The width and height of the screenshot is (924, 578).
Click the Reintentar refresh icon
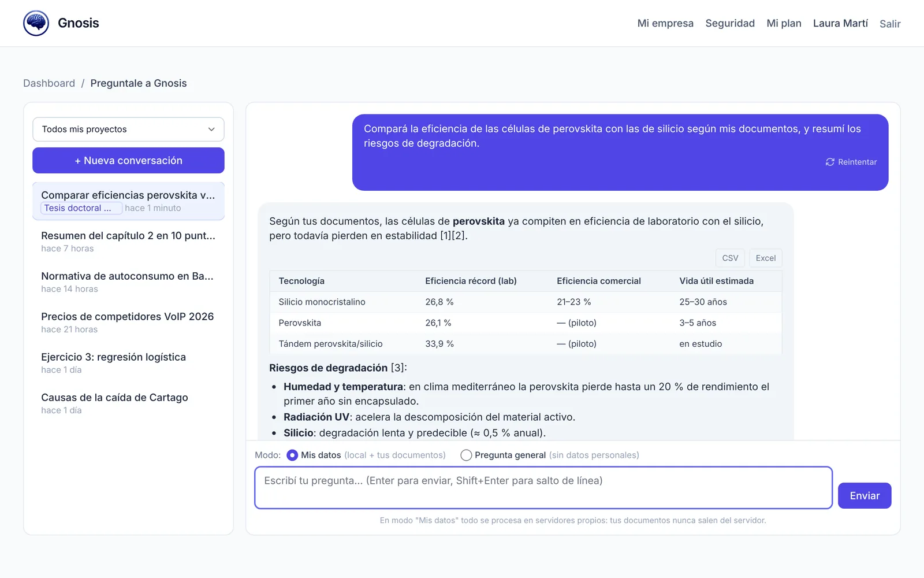[830, 162]
